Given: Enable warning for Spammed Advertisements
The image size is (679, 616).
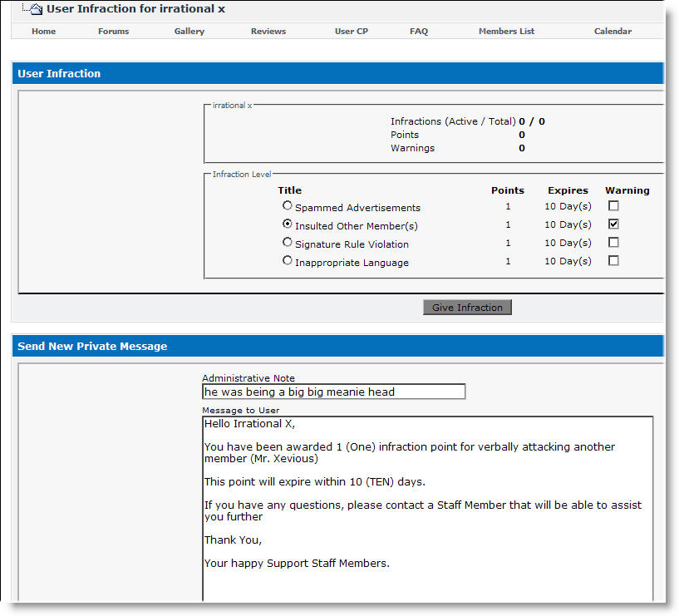Looking at the screenshot, I should [x=613, y=205].
